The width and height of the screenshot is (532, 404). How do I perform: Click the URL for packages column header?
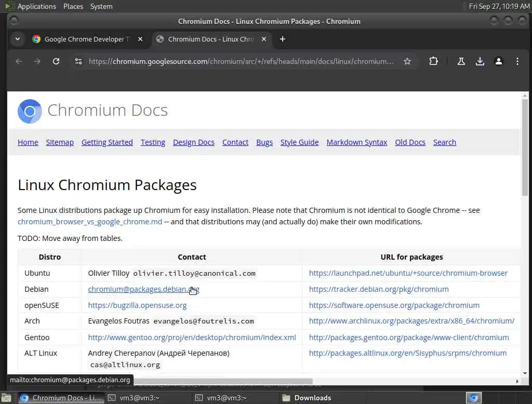click(x=411, y=257)
